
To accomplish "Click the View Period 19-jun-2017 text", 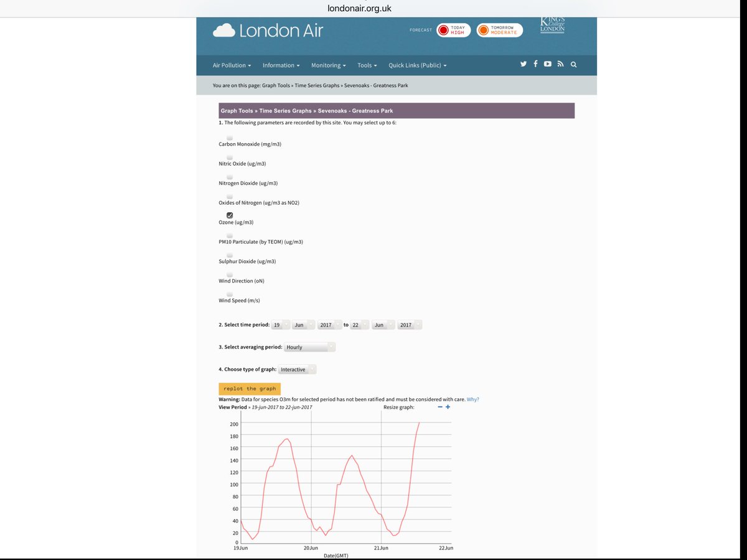I will tap(265, 407).
